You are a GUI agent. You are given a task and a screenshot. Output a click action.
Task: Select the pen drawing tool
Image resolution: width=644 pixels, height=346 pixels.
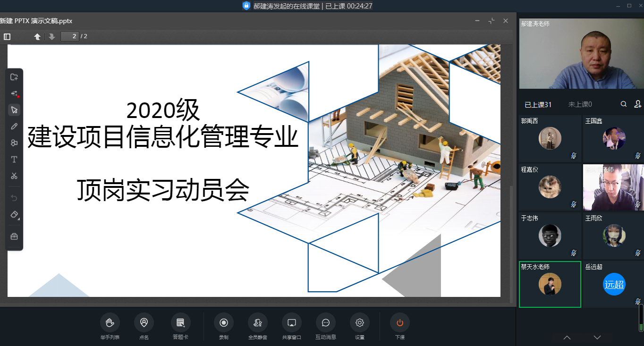pos(14,127)
